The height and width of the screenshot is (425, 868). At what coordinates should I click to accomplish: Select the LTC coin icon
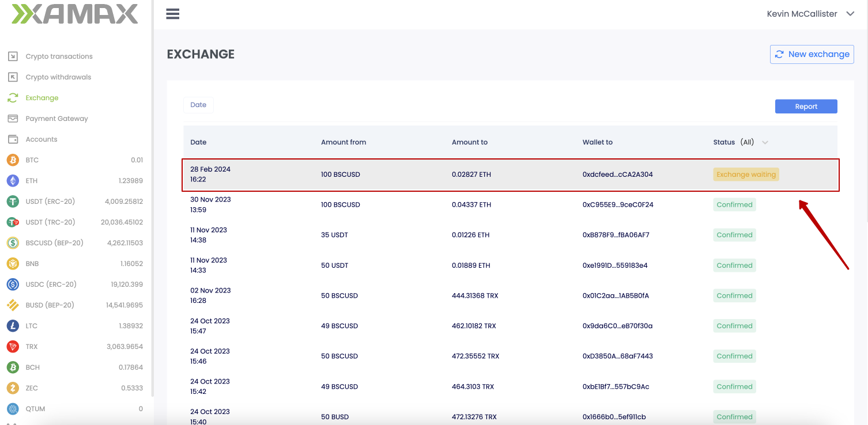pyautogui.click(x=13, y=326)
